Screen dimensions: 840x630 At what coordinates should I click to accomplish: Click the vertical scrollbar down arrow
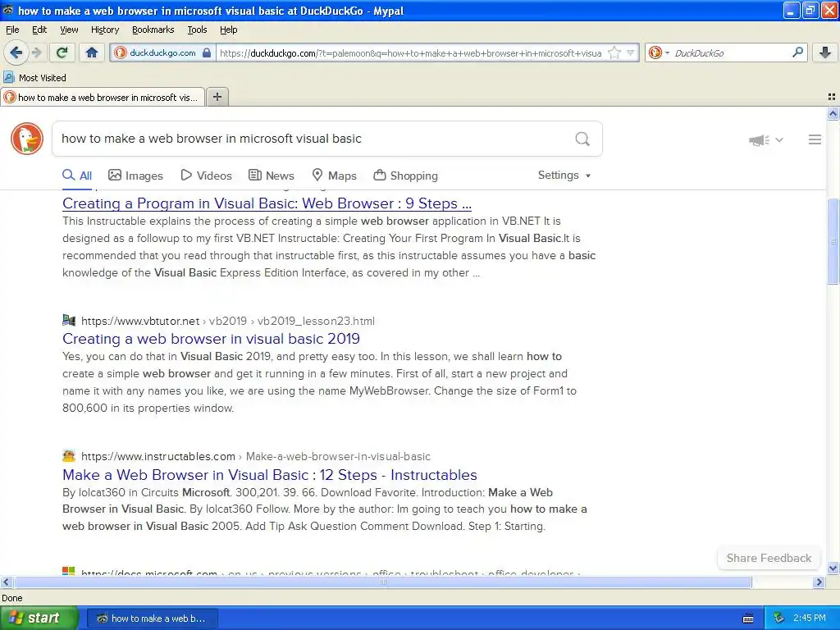point(833,568)
